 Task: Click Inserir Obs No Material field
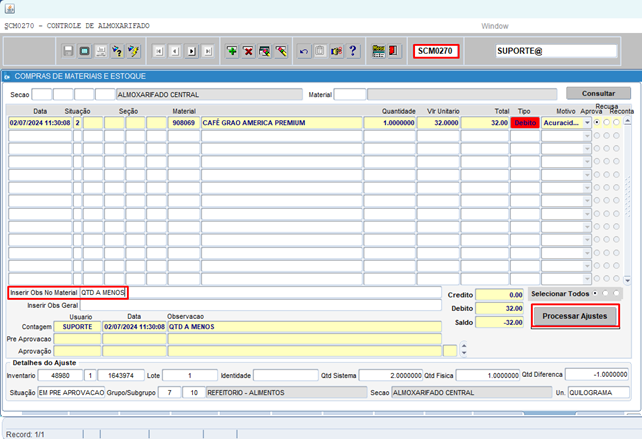tap(260, 292)
